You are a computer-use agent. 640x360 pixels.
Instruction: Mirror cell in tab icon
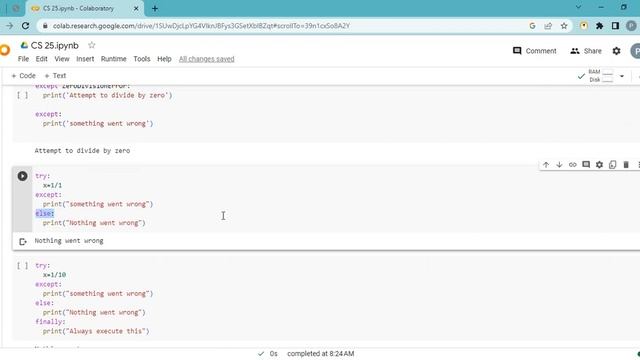tap(612, 165)
